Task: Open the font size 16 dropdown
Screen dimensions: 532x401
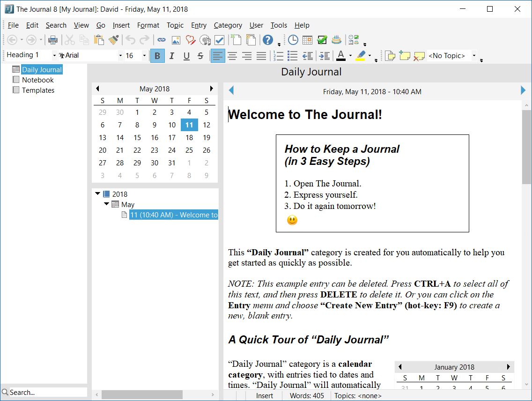Action: click(x=144, y=55)
